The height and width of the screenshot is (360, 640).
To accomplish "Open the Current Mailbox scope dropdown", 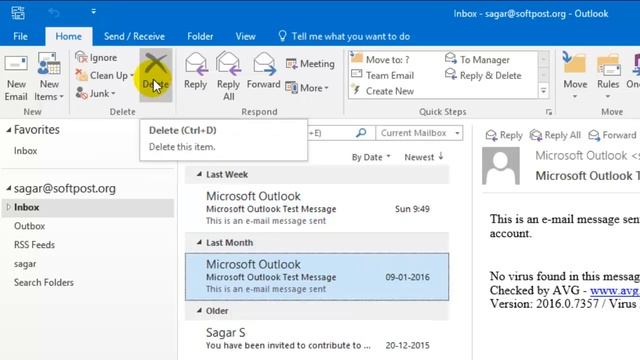I will (x=419, y=133).
